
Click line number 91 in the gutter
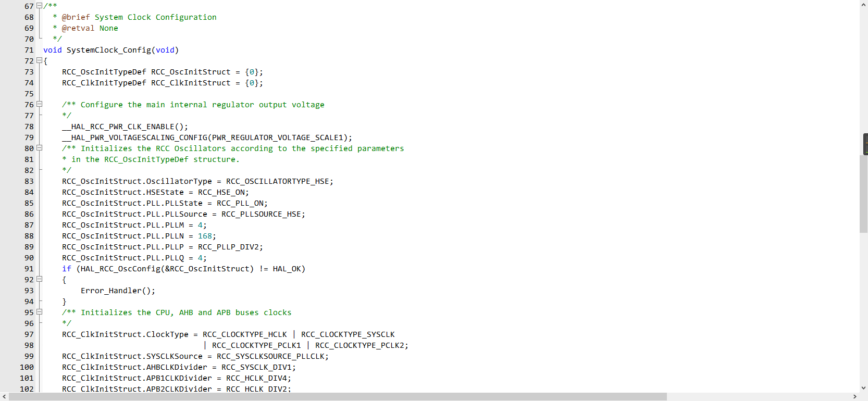(29, 269)
